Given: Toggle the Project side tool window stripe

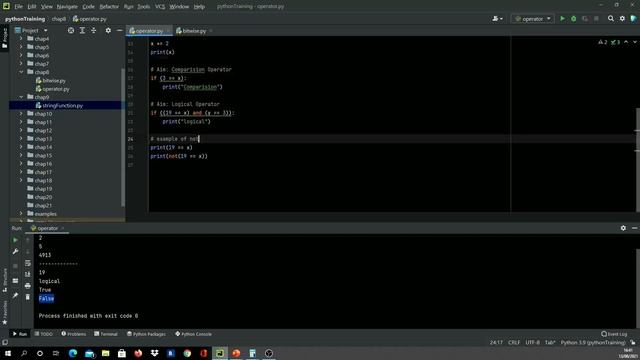Looking at the screenshot, I should point(4,38).
